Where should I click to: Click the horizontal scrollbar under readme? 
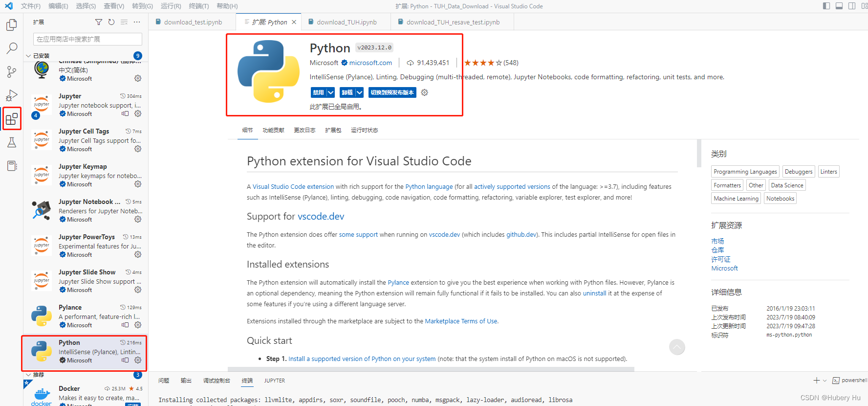pyautogui.click(x=431, y=369)
